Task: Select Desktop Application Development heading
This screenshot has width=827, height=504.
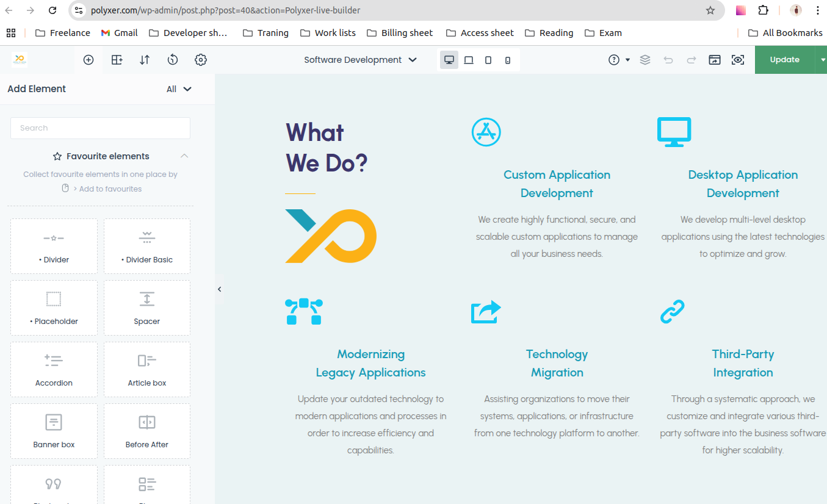Action: coord(743,184)
